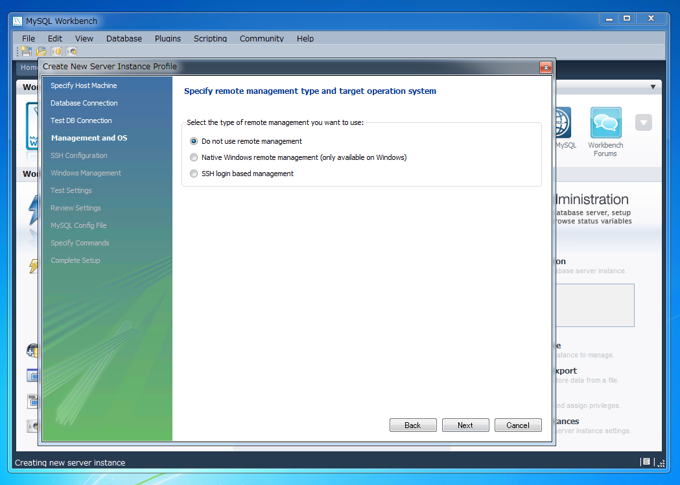Viewport: 680px width, 485px height.
Task: Click the Management and OS step
Action: [x=89, y=138]
